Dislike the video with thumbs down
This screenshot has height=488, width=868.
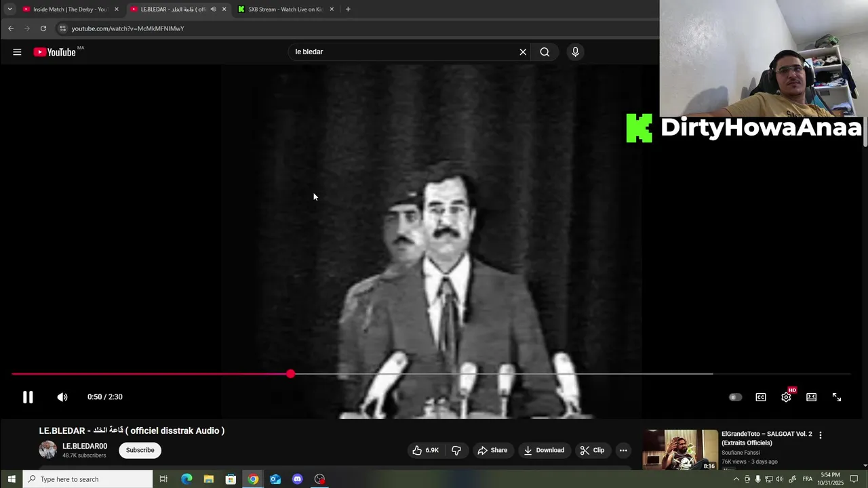[456, 450]
